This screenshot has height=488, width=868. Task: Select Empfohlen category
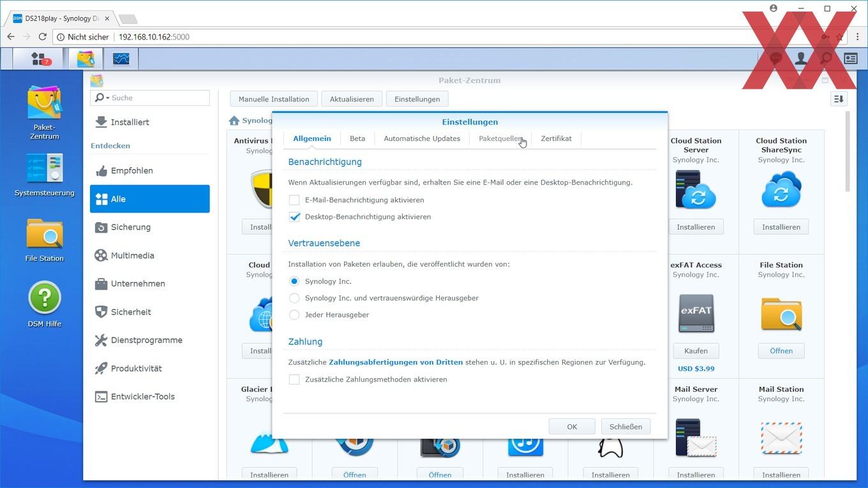pos(149,170)
